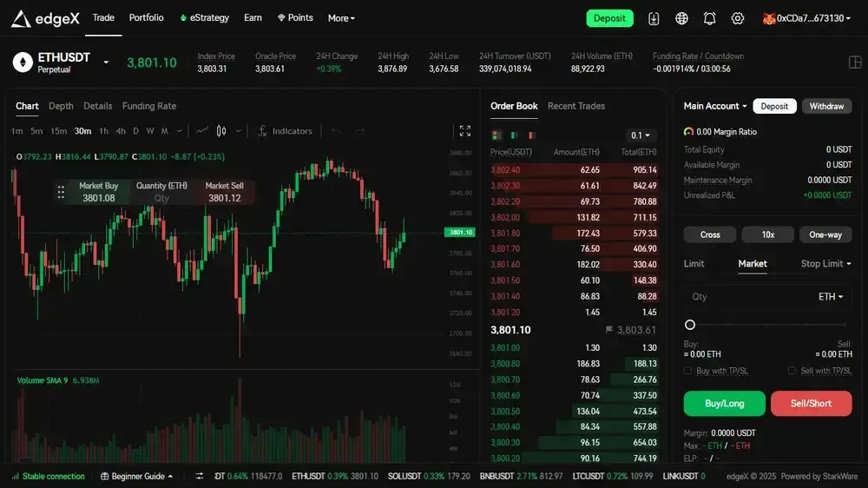Expand chart type options chevron

238,131
